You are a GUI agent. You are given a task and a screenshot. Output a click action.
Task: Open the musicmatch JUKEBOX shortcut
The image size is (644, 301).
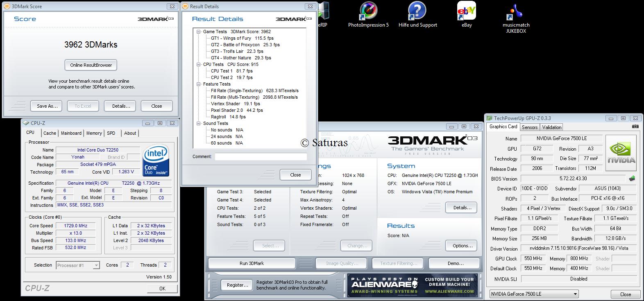tap(516, 18)
